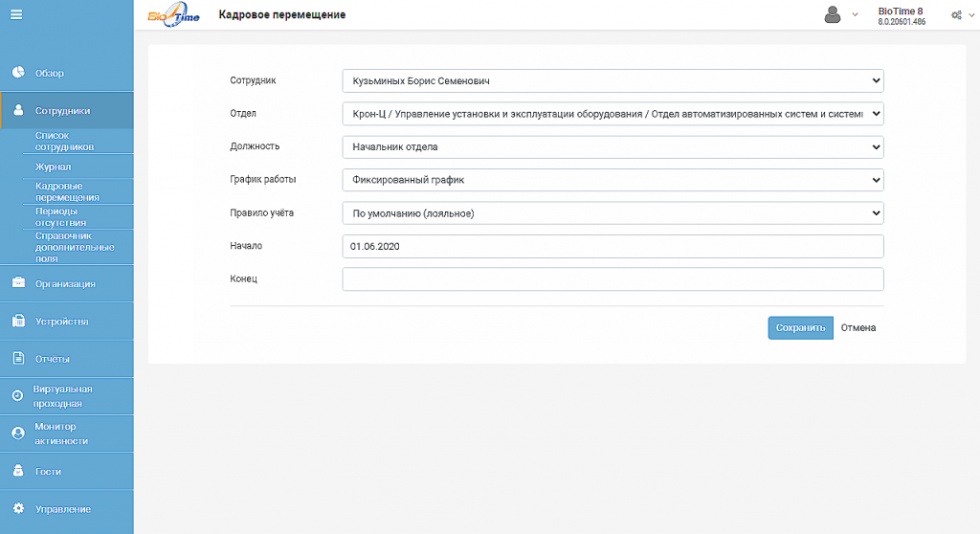Open the График работы dropdown
The width and height of the screenshot is (980, 534).
click(613, 180)
